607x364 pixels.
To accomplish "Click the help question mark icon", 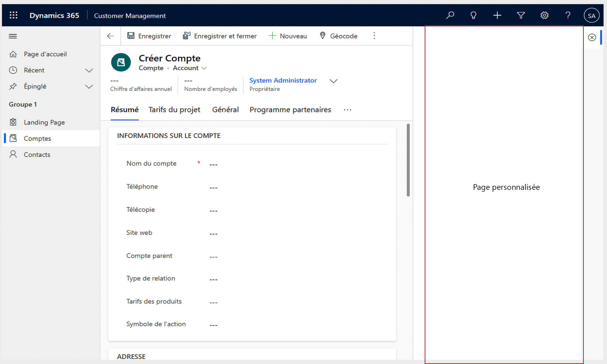I will 568,15.
